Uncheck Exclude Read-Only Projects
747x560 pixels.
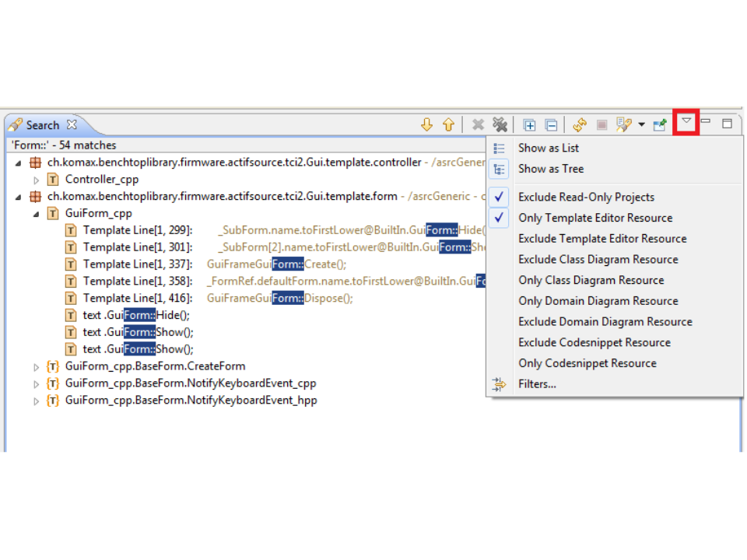[x=586, y=198]
